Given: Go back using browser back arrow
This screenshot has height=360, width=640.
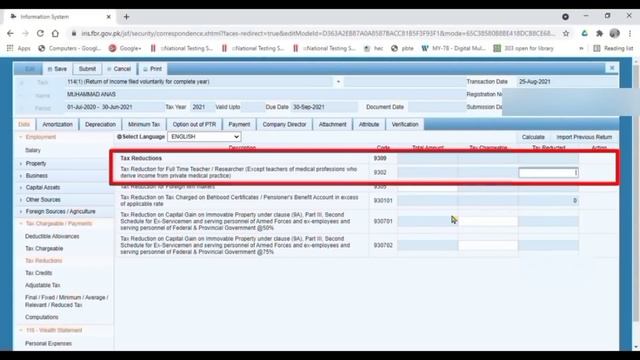Looking at the screenshot, I should (x=10, y=33).
